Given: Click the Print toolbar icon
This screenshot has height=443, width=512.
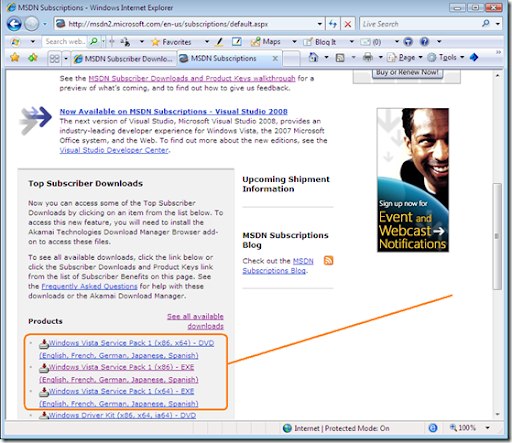Looking at the screenshot, I should click(x=368, y=57).
